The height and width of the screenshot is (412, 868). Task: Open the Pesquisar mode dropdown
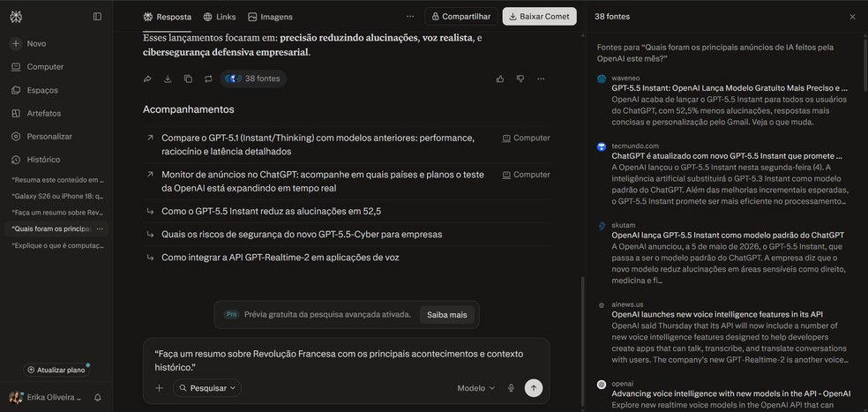pos(207,388)
